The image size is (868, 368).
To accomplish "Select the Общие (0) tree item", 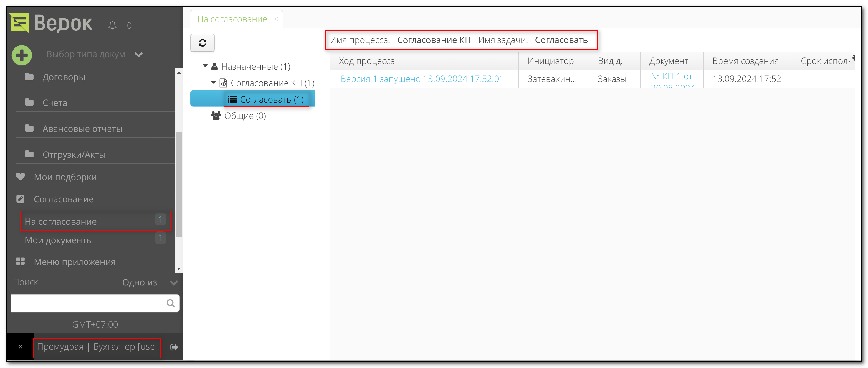I will coord(245,116).
